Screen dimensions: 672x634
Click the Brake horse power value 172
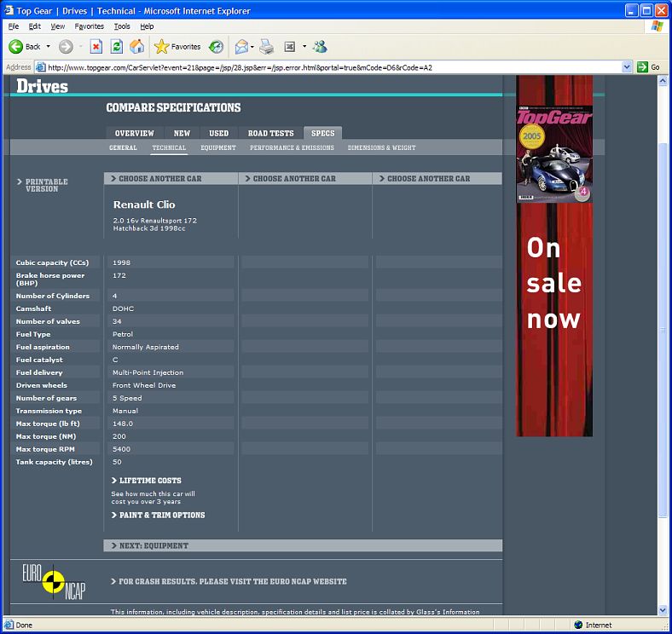(119, 275)
